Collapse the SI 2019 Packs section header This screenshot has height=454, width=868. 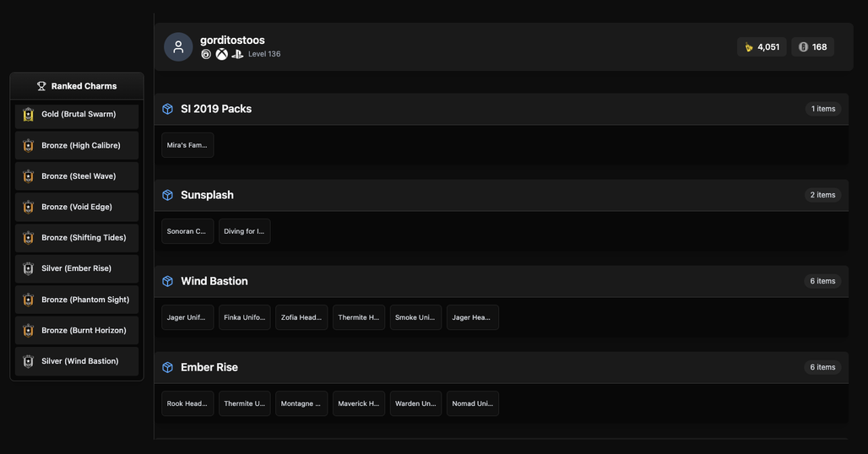[x=501, y=109]
